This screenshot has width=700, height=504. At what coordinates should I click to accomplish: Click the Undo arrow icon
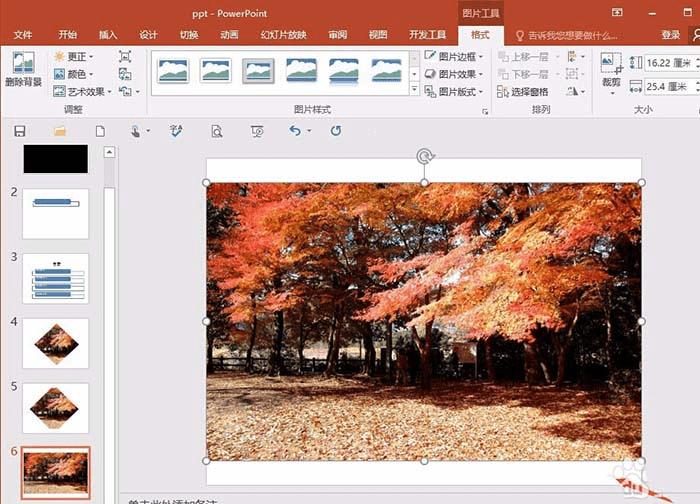pos(295,130)
